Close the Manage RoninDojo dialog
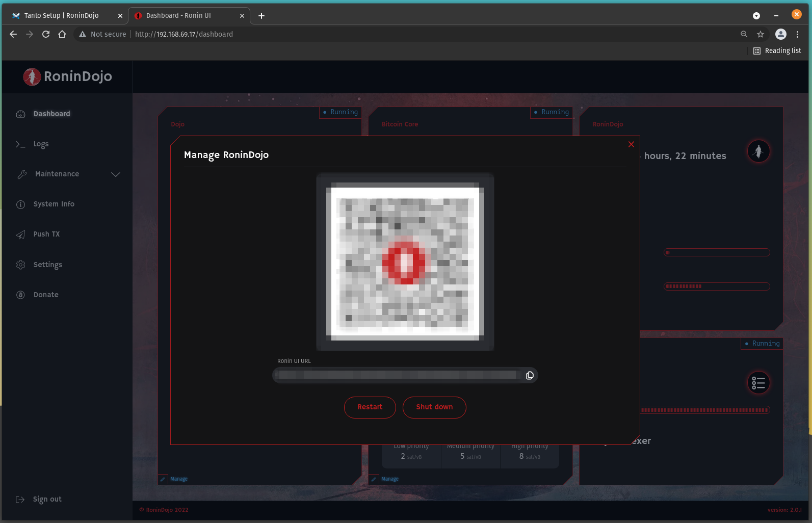 pos(631,144)
